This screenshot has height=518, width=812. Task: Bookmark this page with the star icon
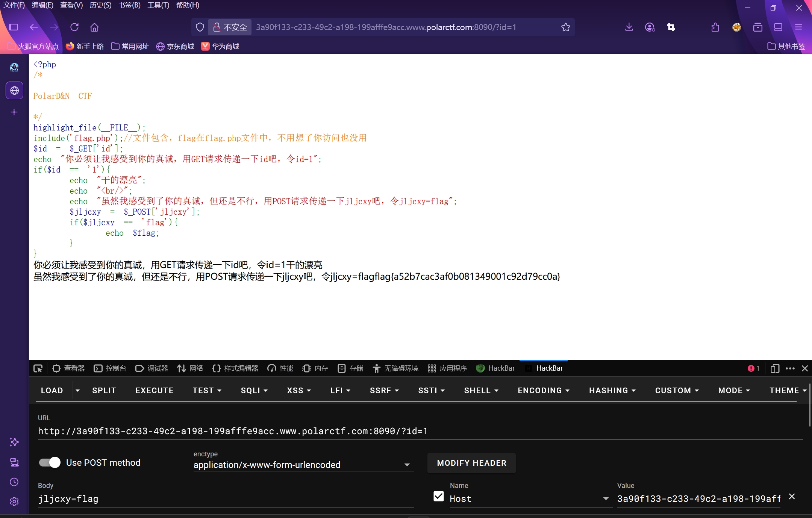point(565,27)
